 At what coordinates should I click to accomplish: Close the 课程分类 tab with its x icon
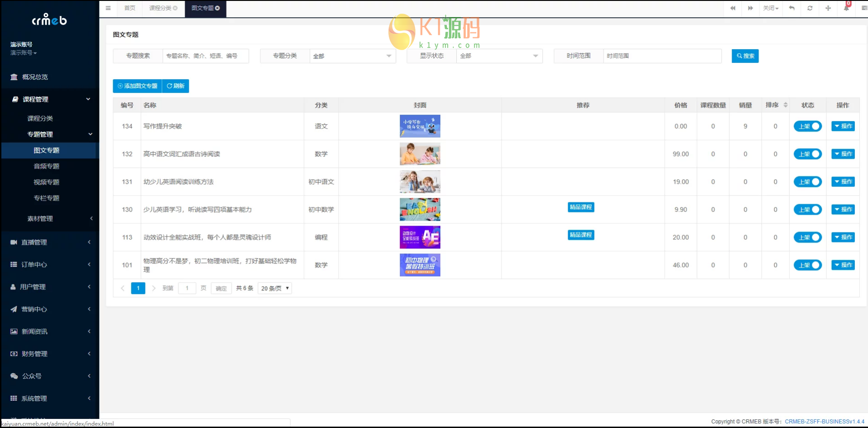click(x=175, y=8)
